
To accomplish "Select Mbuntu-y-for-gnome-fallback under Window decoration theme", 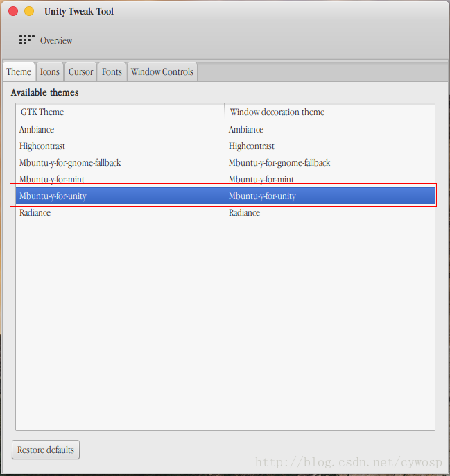I will pyautogui.click(x=279, y=163).
